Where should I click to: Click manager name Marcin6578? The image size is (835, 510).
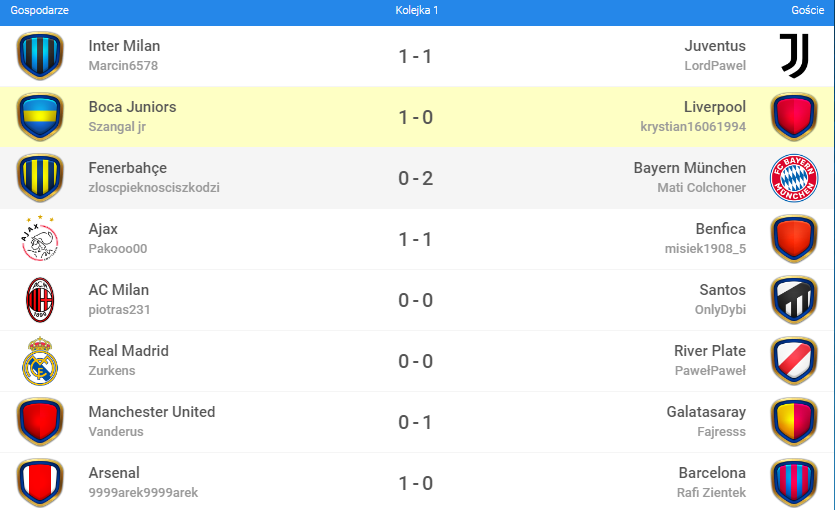click(123, 66)
